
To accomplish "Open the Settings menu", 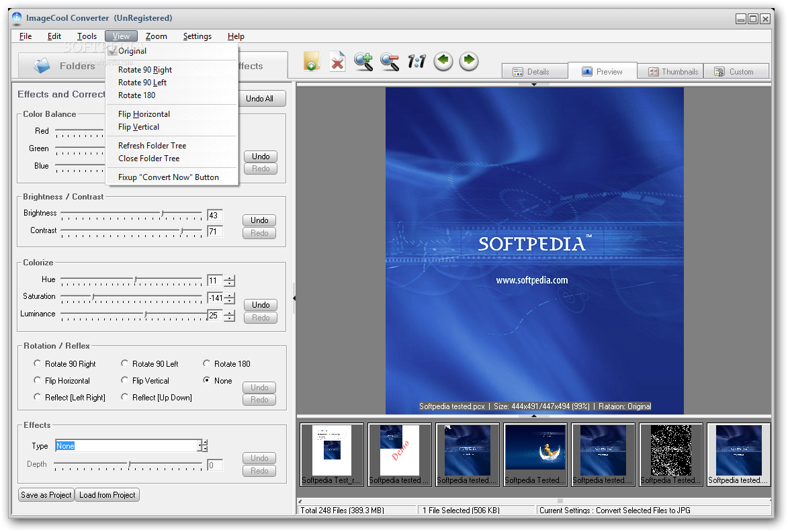I will coord(197,36).
